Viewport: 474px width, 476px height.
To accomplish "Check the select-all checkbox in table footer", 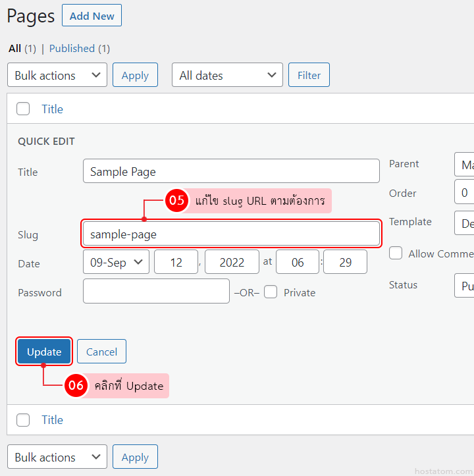I will (x=23, y=420).
